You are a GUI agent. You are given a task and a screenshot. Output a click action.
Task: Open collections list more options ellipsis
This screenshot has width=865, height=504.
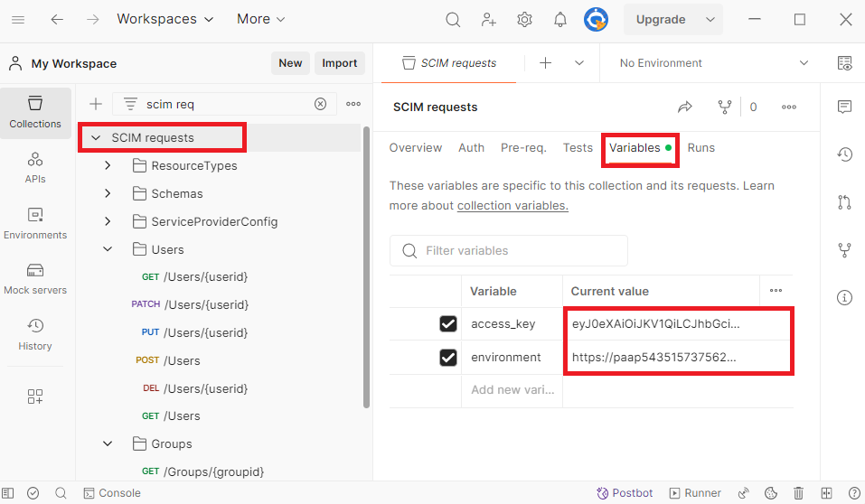(353, 104)
